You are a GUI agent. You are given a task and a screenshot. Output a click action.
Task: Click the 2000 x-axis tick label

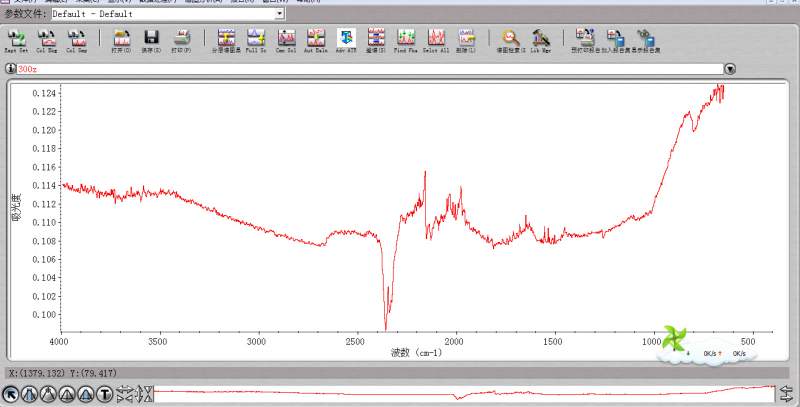pyautogui.click(x=454, y=342)
